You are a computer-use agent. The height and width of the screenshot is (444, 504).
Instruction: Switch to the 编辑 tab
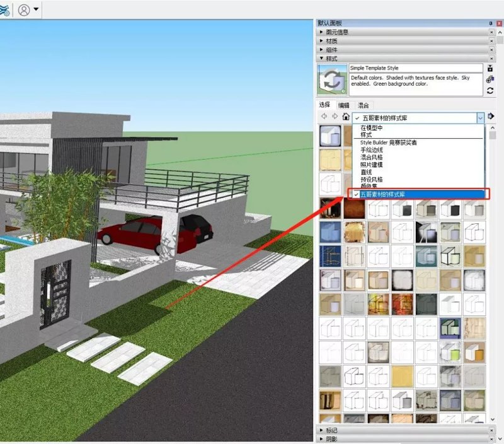tap(343, 105)
